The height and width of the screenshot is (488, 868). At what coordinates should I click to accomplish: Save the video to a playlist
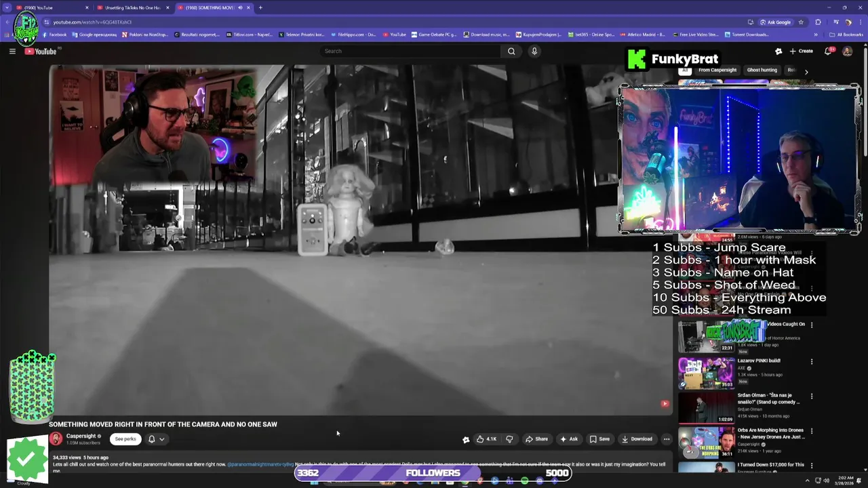click(599, 439)
